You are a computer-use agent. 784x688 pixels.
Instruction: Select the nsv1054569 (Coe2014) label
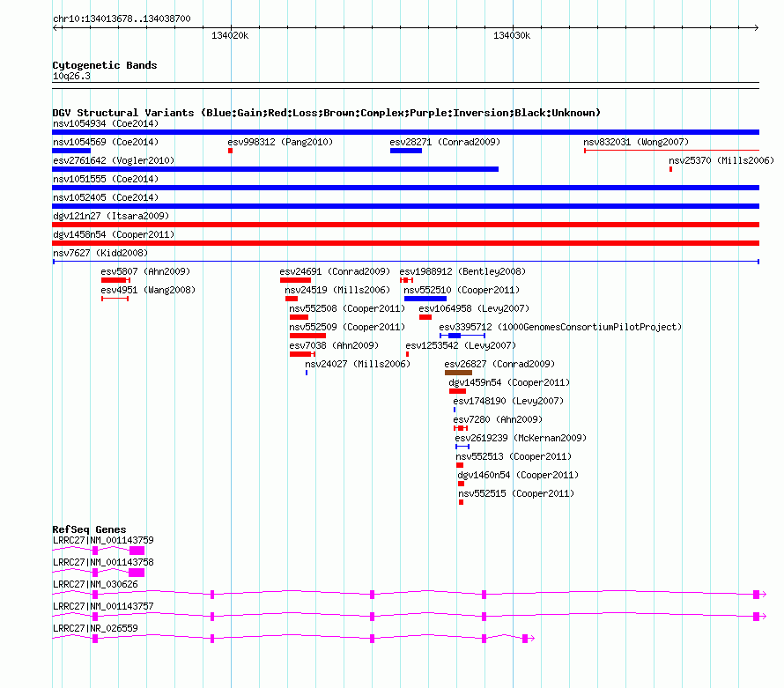click(x=106, y=142)
